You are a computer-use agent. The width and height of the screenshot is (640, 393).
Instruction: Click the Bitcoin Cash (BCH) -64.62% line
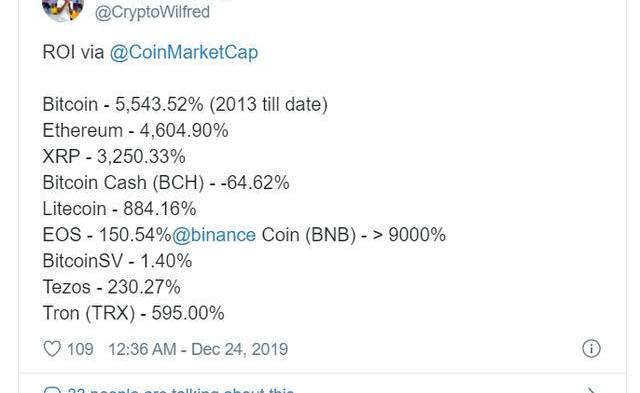pos(166,183)
